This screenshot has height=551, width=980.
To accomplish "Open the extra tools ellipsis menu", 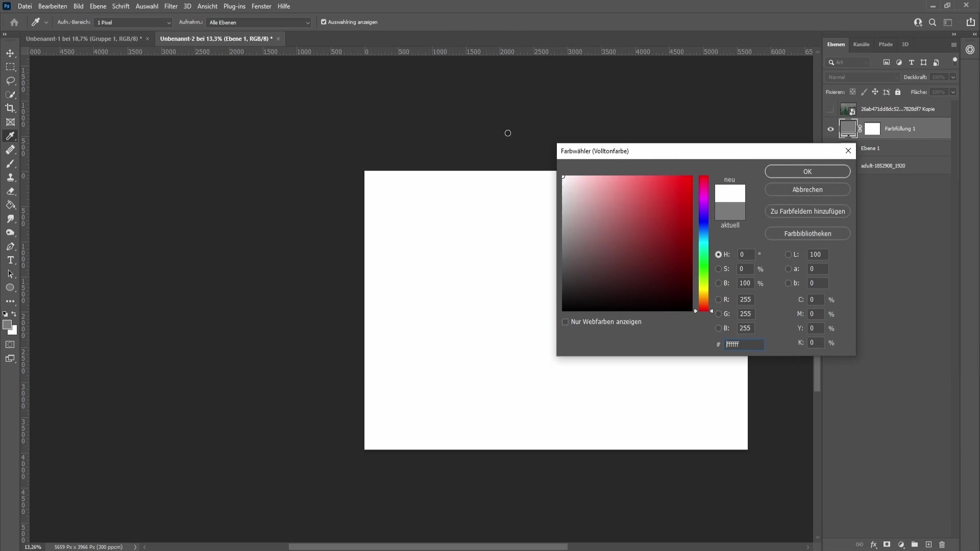I will [x=10, y=302].
